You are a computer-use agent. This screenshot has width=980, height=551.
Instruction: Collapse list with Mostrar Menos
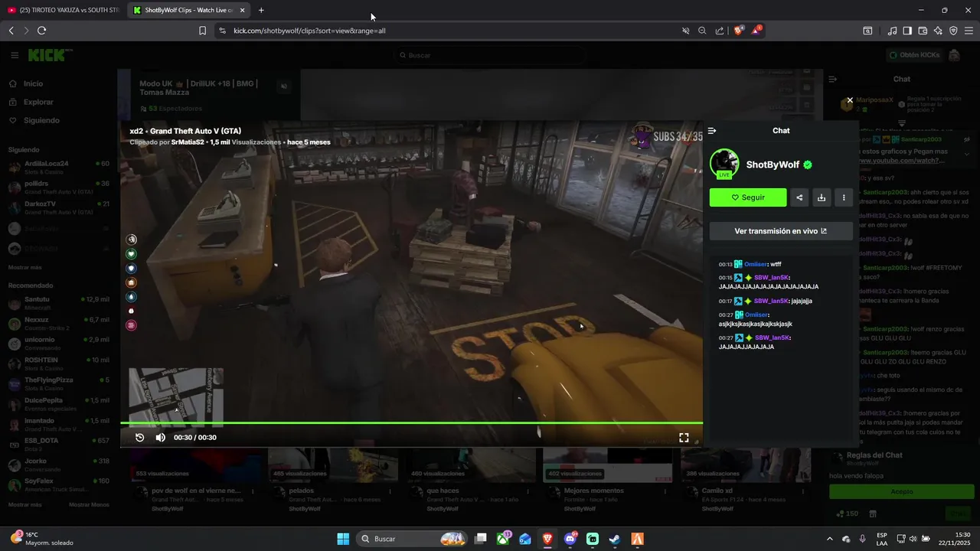point(90,504)
